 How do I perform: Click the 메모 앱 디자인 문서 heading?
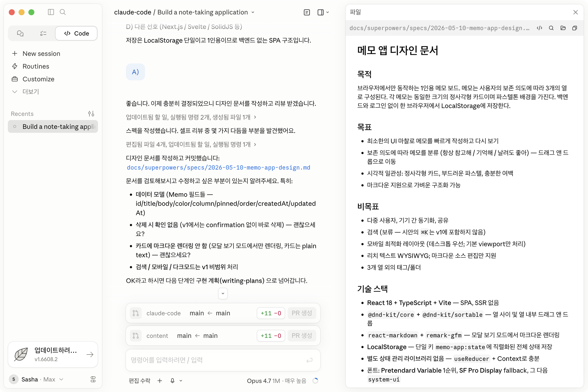397,50
